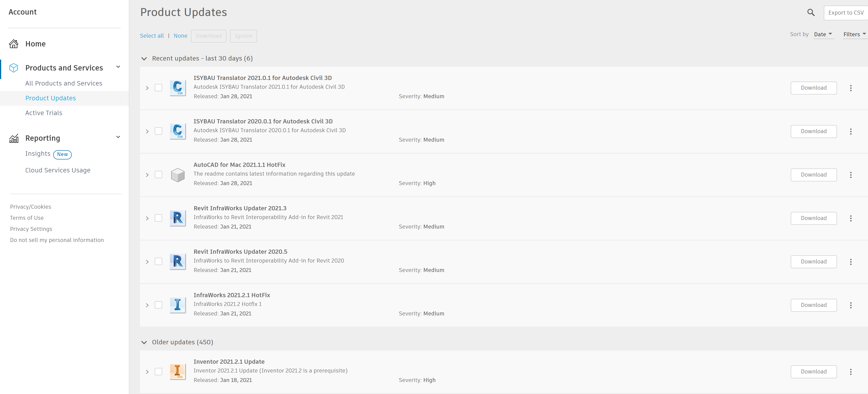Open the Active Trials menu item
868x394 pixels.
[44, 113]
